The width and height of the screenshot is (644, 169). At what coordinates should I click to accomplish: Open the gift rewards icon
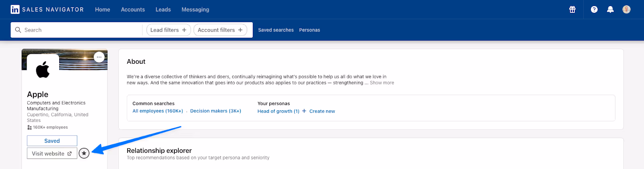[572, 10]
